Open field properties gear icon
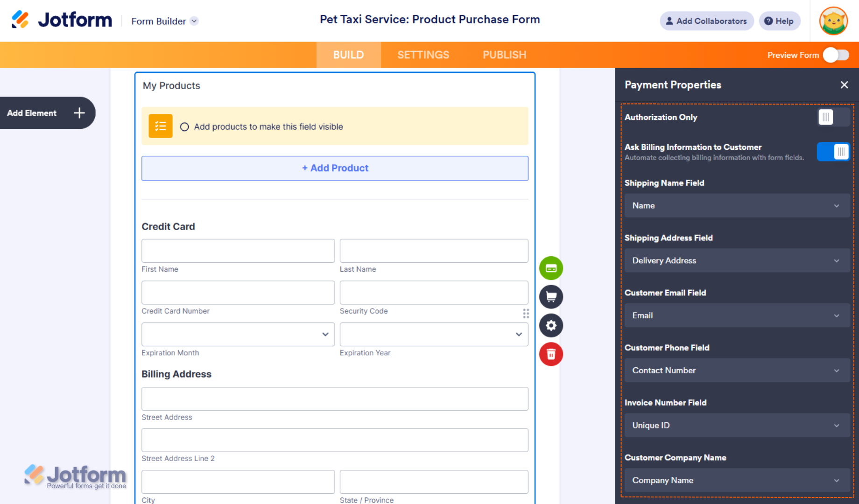Viewport: 859px width, 504px height. click(x=551, y=325)
